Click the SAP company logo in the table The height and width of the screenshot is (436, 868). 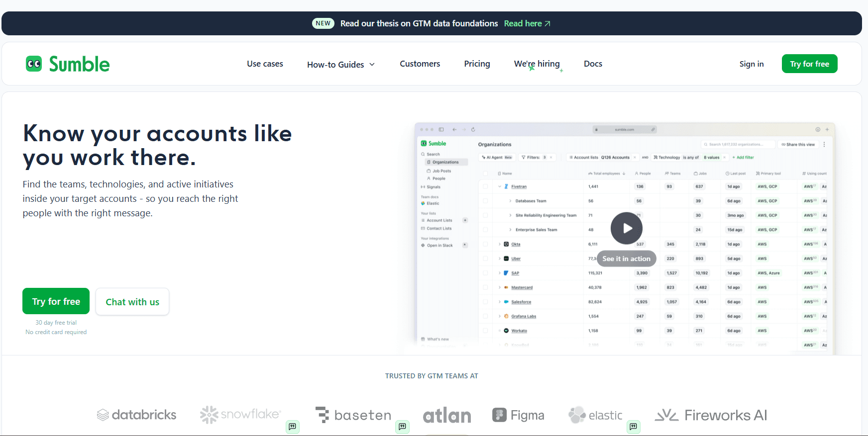coord(506,273)
